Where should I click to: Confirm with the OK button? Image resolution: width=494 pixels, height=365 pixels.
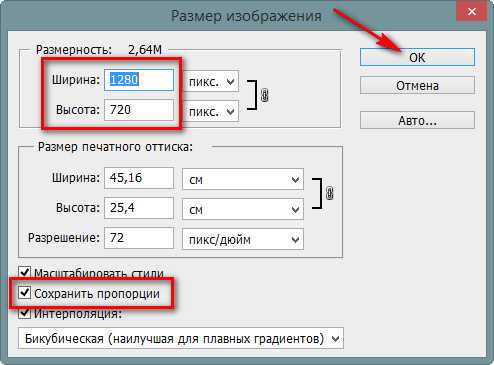[x=417, y=57]
